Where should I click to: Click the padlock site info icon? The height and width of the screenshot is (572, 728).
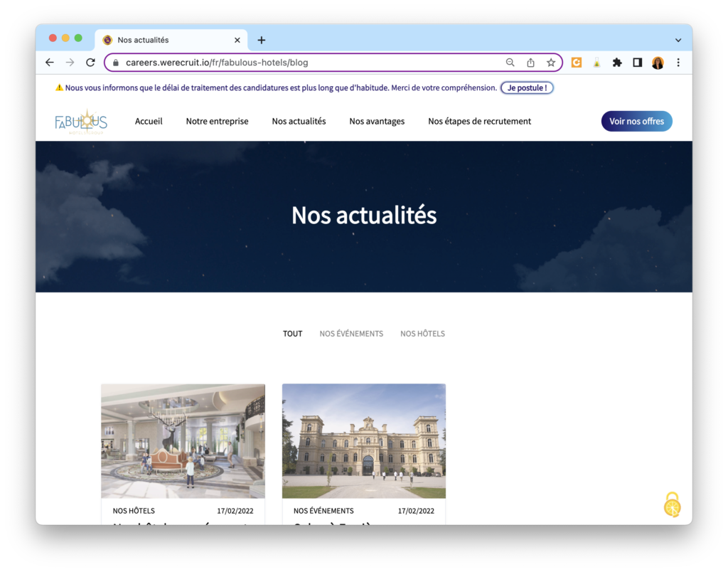click(x=116, y=63)
